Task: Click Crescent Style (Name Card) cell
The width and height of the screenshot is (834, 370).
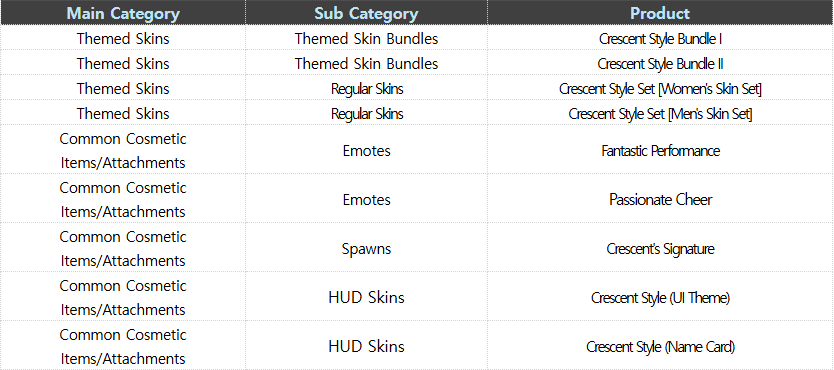Action: click(x=660, y=346)
